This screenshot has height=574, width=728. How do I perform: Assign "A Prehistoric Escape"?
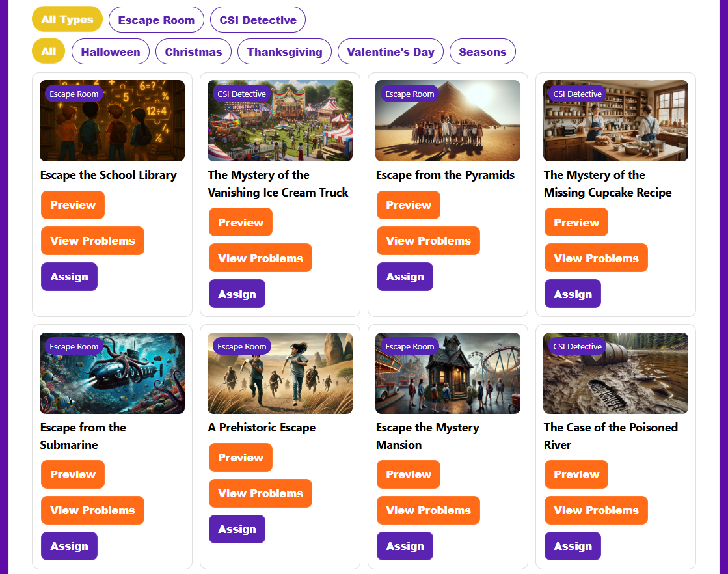pyautogui.click(x=237, y=529)
